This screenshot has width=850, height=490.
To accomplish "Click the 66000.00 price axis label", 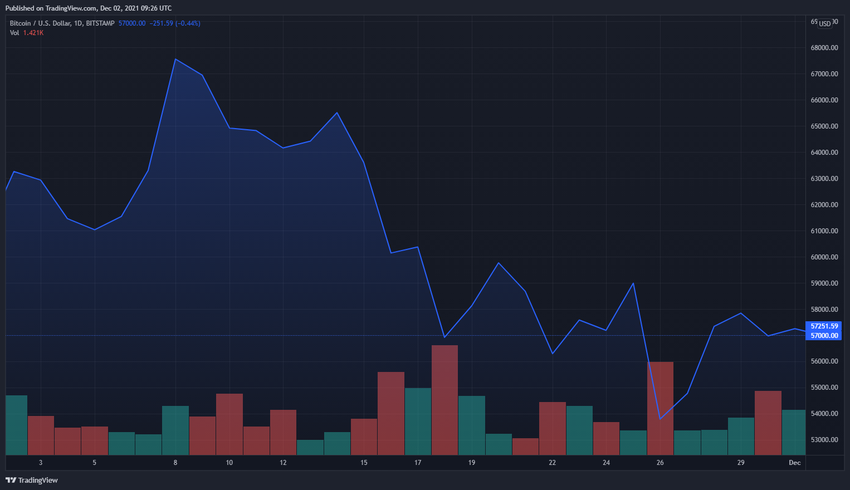I will click(x=824, y=100).
